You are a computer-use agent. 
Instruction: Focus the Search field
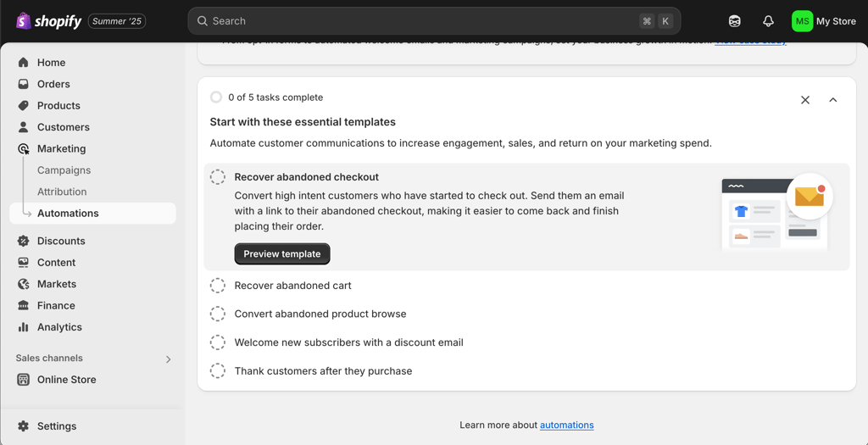coord(434,21)
